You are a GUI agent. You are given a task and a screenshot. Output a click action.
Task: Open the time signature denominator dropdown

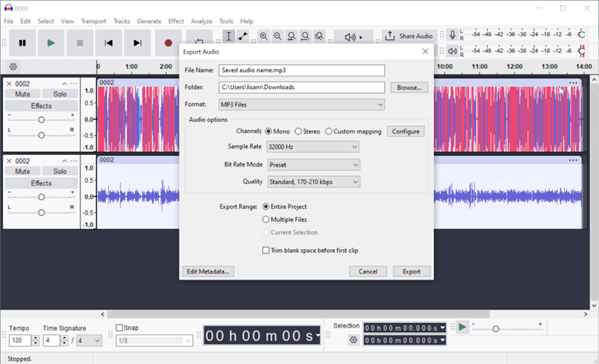(89, 340)
